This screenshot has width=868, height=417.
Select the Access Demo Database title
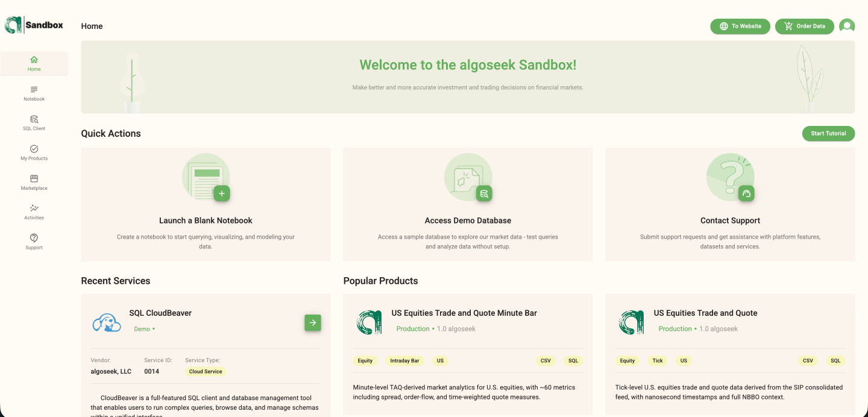coord(468,221)
